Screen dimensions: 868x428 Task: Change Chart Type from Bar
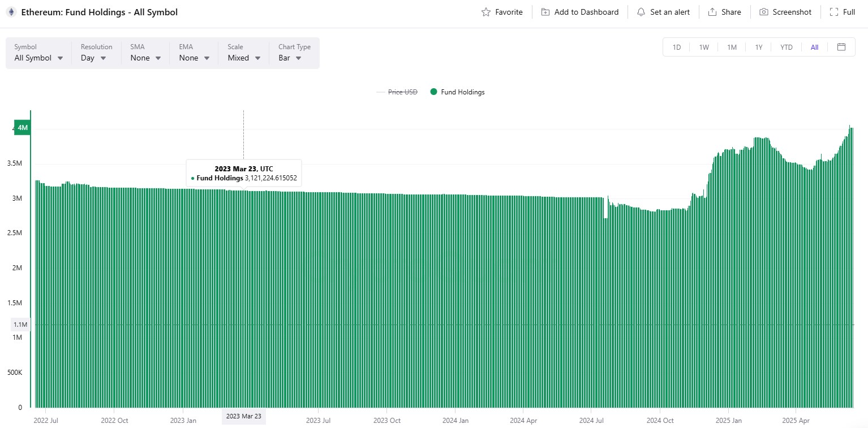(290, 58)
